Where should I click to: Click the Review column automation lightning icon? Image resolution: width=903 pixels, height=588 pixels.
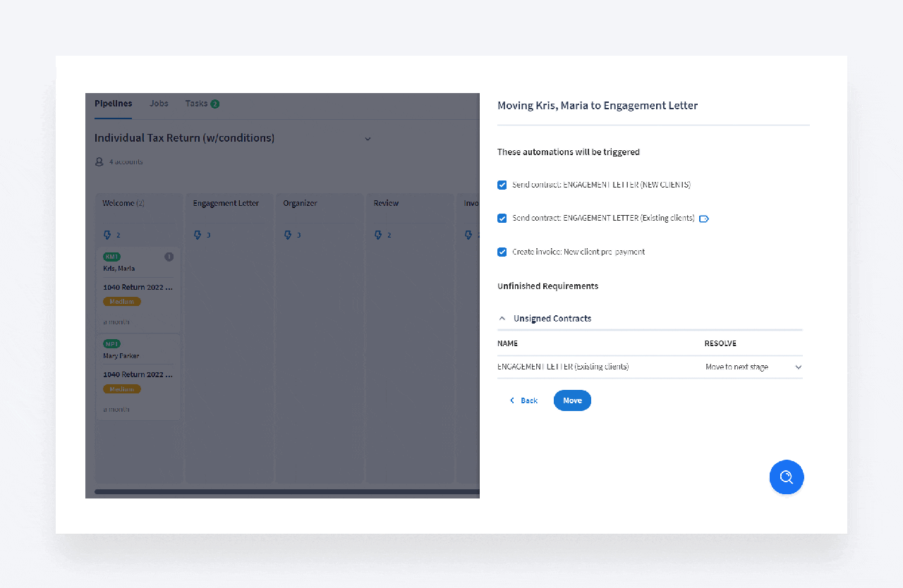point(379,235)
